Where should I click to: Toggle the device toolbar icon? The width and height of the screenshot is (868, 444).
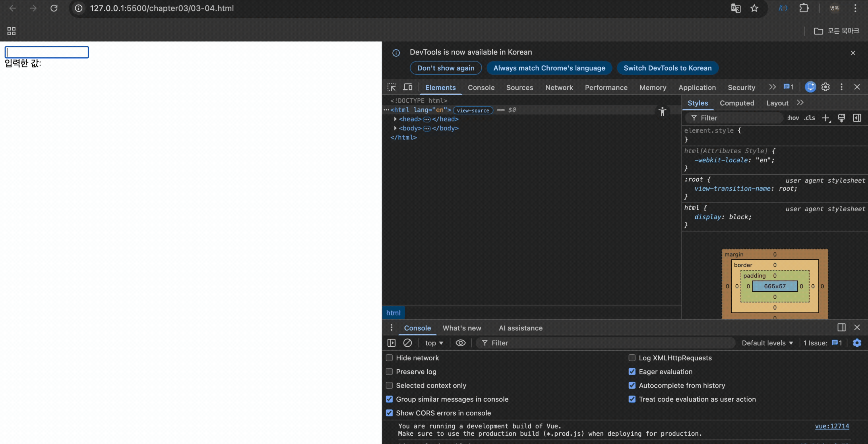click(408, 87)
